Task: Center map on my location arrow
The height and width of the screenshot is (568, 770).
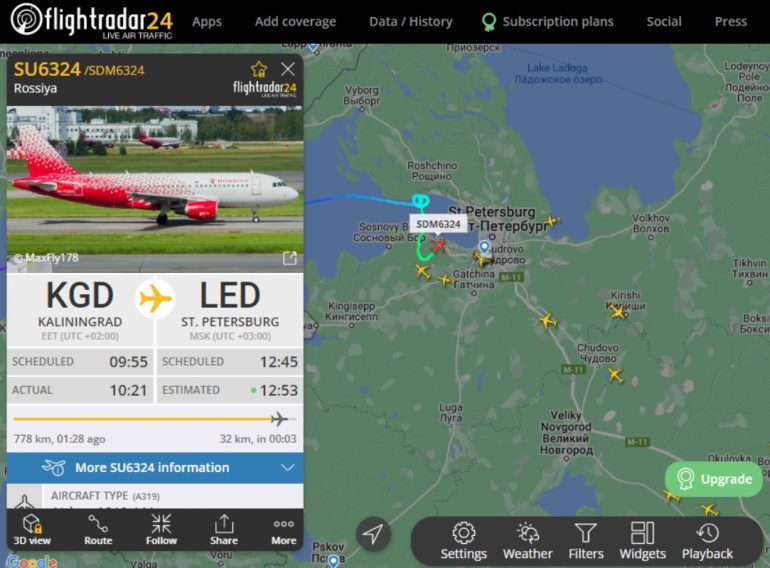Action: tap(373, 534)
